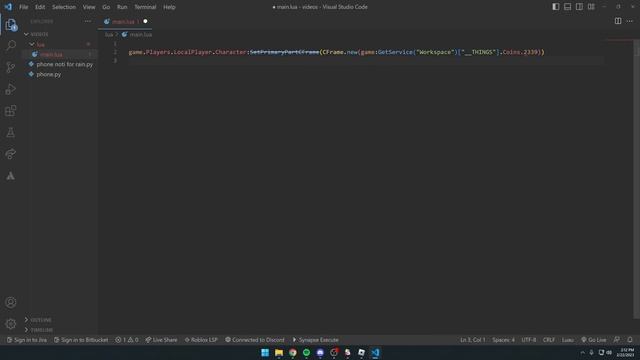Click Connected to Discord status item
This screenshot has height=360, width=640.
(255, 340)
